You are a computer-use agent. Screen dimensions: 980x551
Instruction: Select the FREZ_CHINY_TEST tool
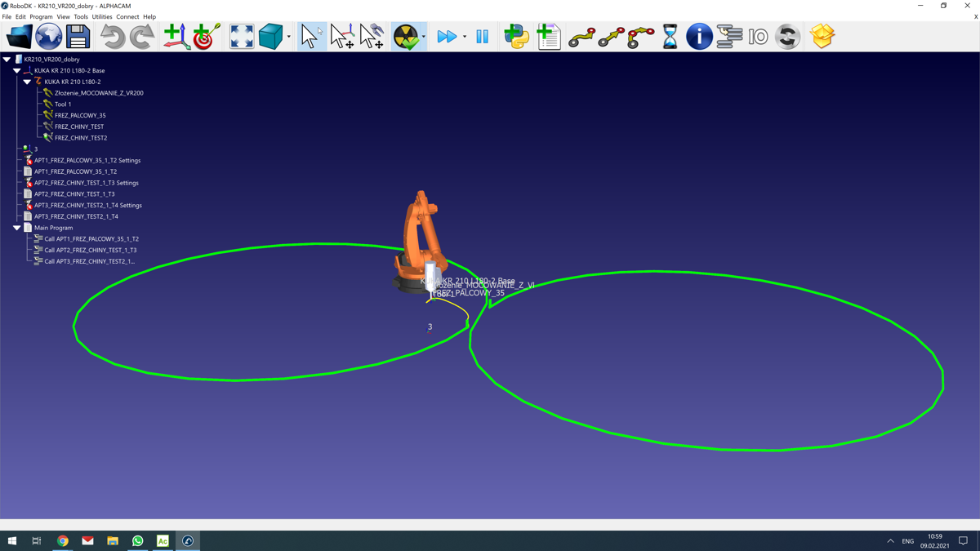[78, 127]
